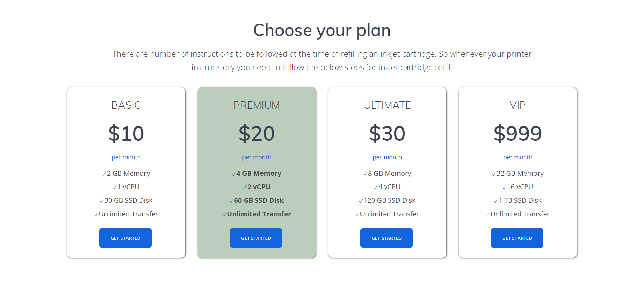
Task: Click the per month link under $30
Action: coord(387,157)
